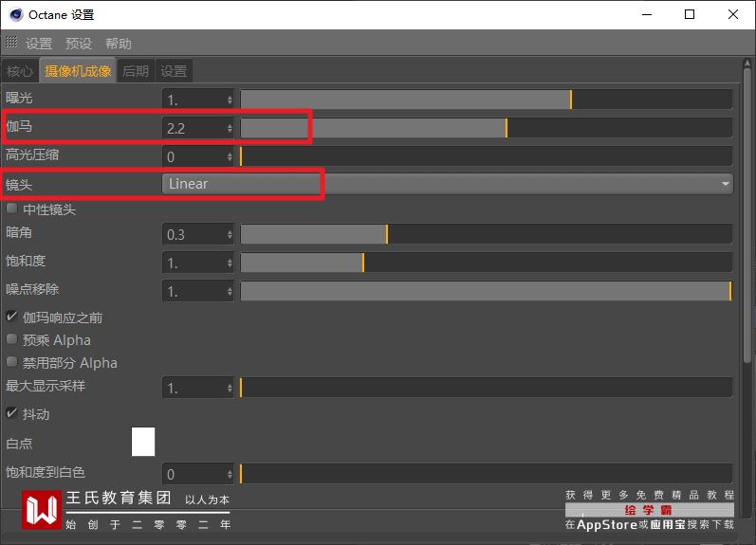Click the 曝光 spinner arrows

(230, 100)
